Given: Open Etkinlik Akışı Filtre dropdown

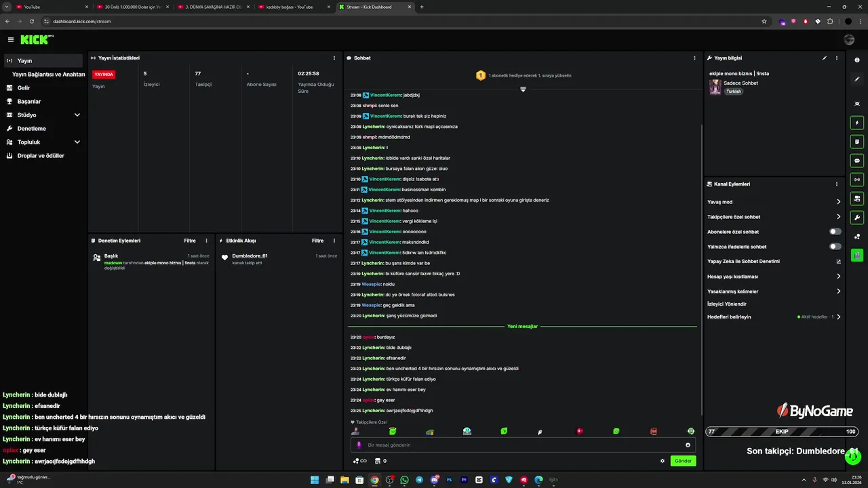Looking at the screenshot, I should (317, 241).
